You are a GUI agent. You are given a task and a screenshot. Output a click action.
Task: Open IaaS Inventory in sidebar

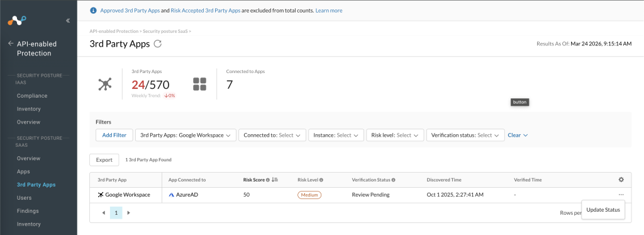[x=29, y=109]
